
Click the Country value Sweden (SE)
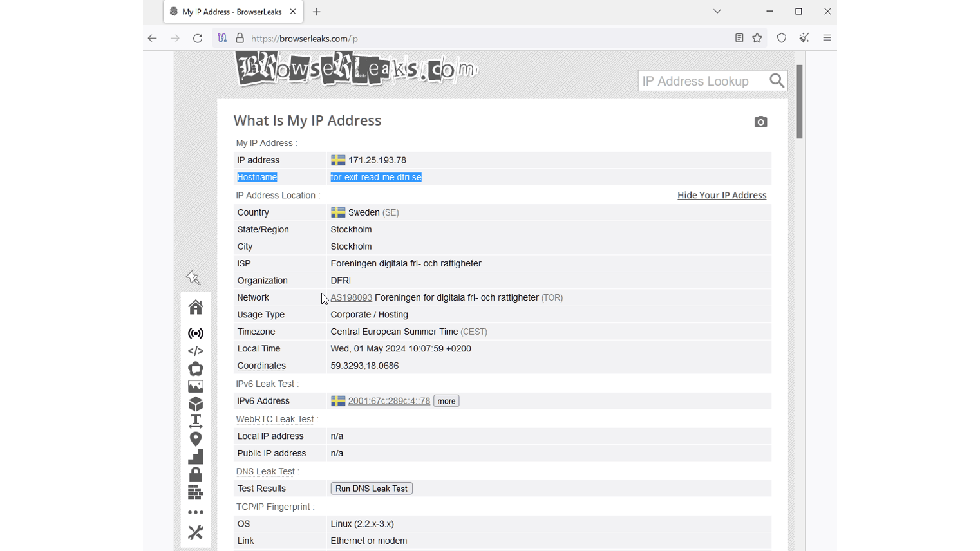[373, 212]
